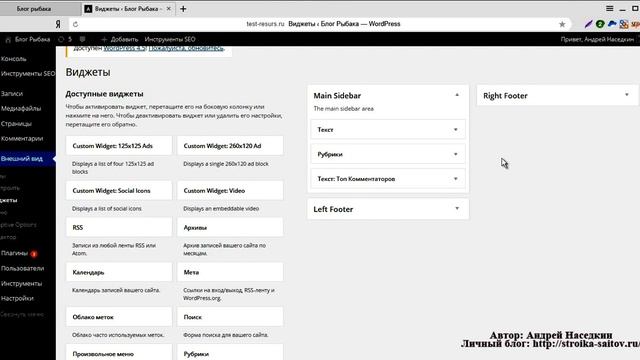Select the RSS available widget
Image resolution: width=640 pixels, height=360 pixels.
click(119, 227)
